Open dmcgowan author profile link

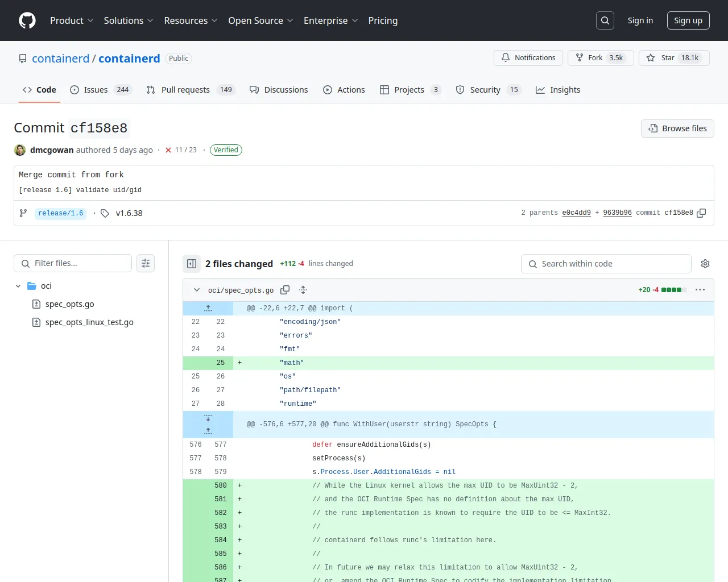click(x=52, y=150)
